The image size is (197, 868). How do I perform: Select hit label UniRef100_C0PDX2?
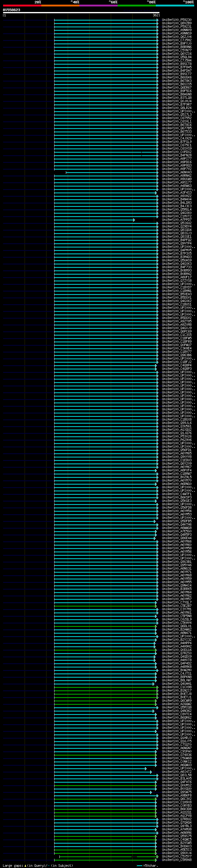(176, 152)
